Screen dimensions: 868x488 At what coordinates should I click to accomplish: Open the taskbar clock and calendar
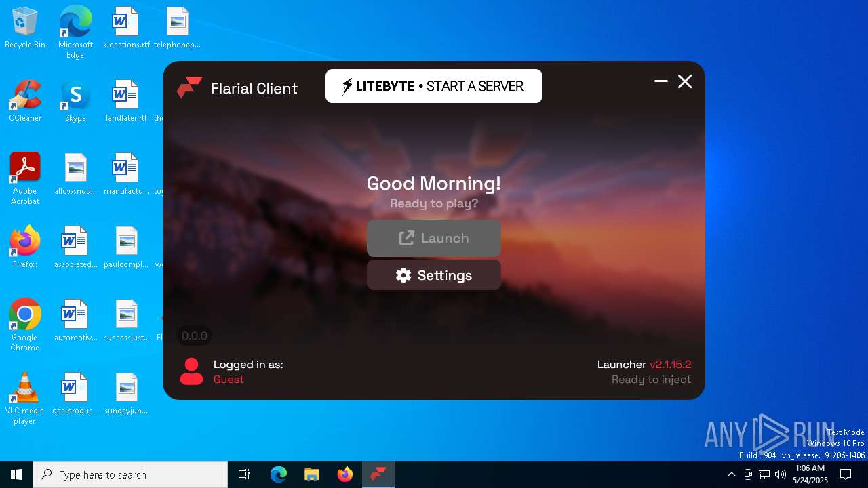coord(810,474)
